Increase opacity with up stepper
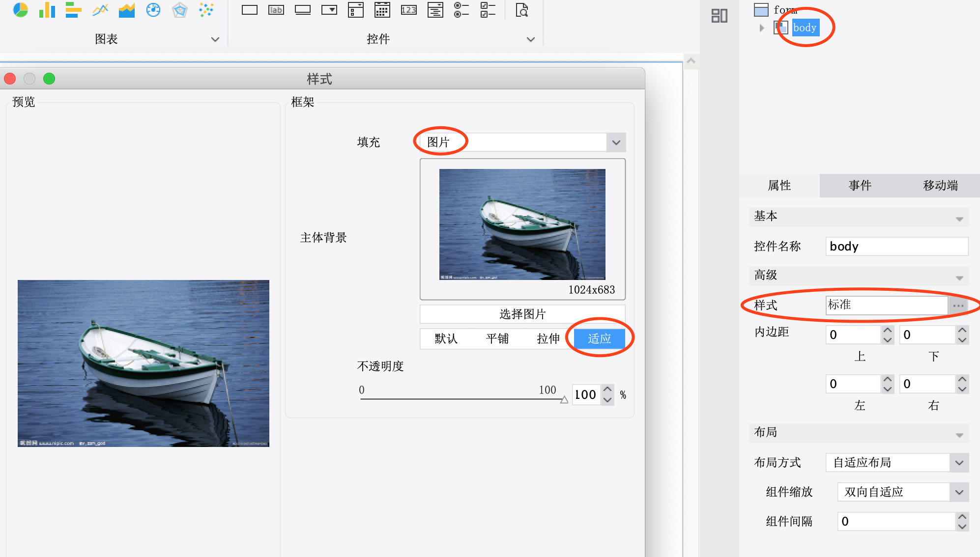 coord(607,390)
